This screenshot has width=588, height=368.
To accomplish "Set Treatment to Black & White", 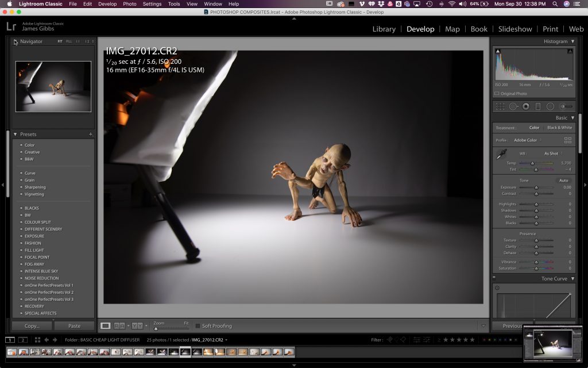I will point(559,128).
